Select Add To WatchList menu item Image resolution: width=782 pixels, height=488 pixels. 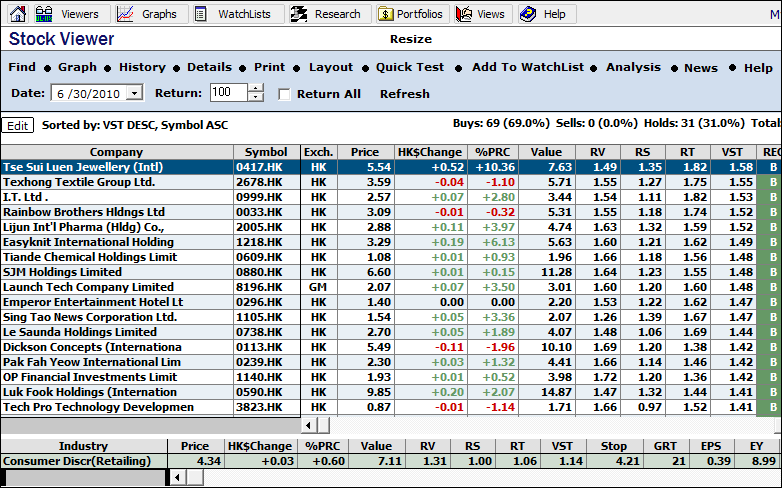[527, 67]
